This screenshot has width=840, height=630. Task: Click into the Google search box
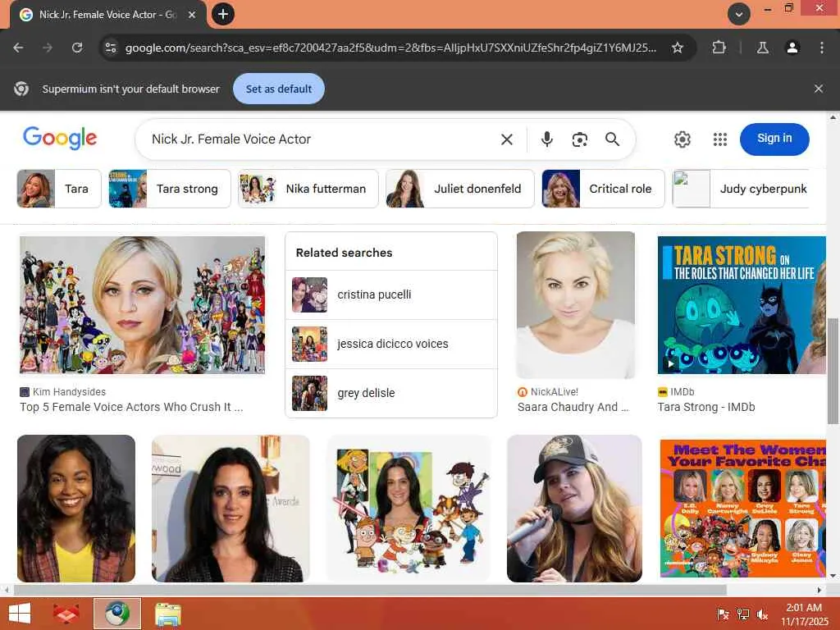click(322, 139)
